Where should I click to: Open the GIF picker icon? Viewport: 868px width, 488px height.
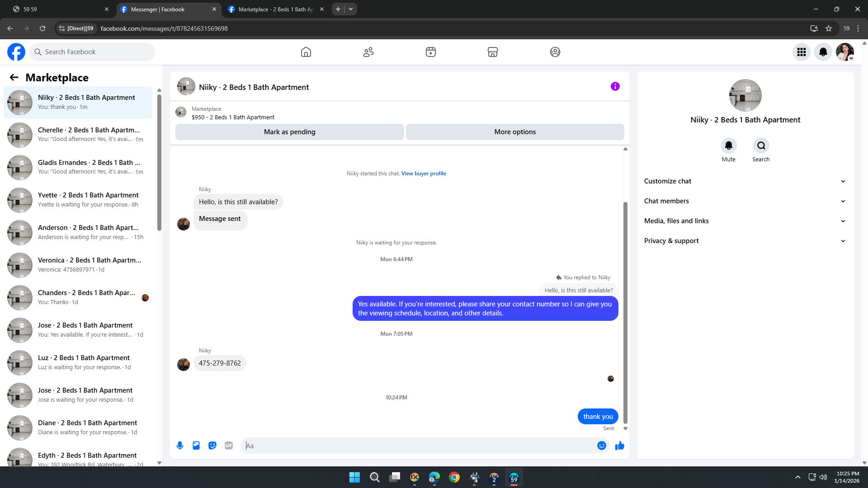229,446
